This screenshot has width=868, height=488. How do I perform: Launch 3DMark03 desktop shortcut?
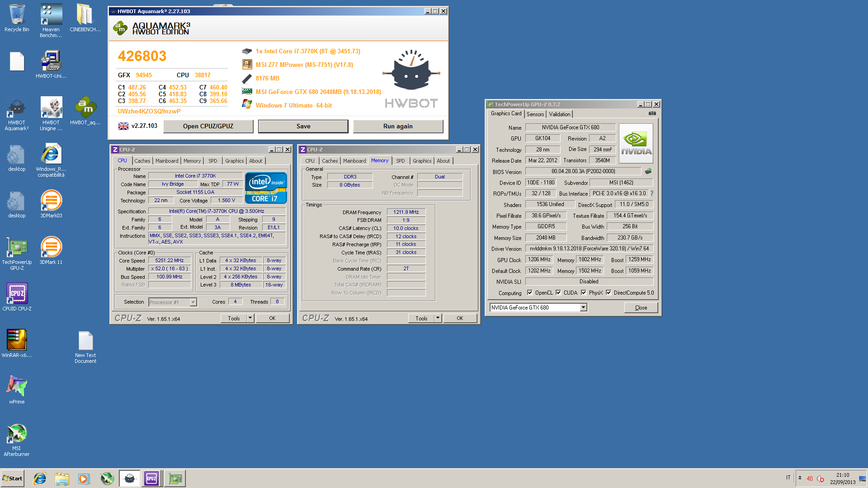coord(51,204)
